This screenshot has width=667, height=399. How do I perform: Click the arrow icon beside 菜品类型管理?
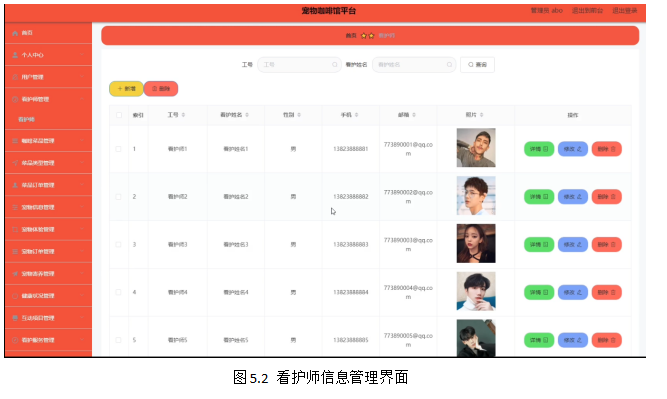(x=15, y=163)
